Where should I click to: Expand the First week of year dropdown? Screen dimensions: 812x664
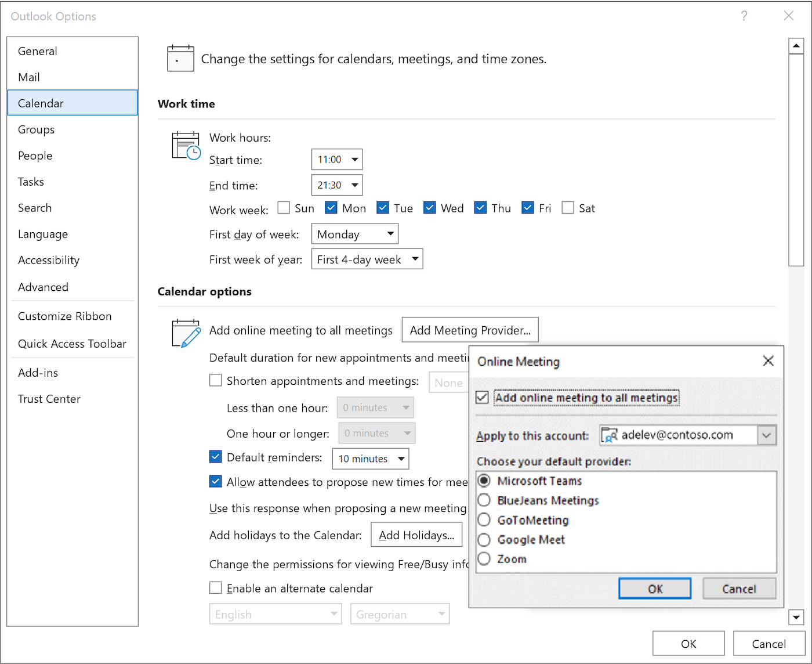point(415,259)
